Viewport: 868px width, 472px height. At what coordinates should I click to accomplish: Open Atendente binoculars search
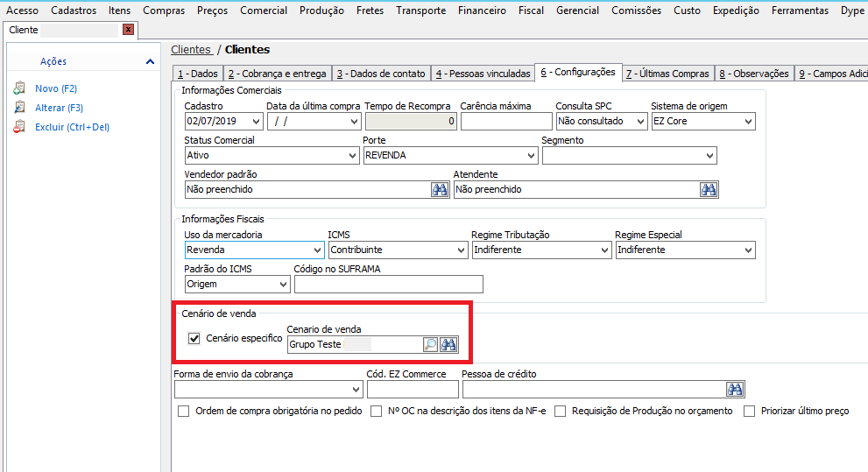point(709,190)
